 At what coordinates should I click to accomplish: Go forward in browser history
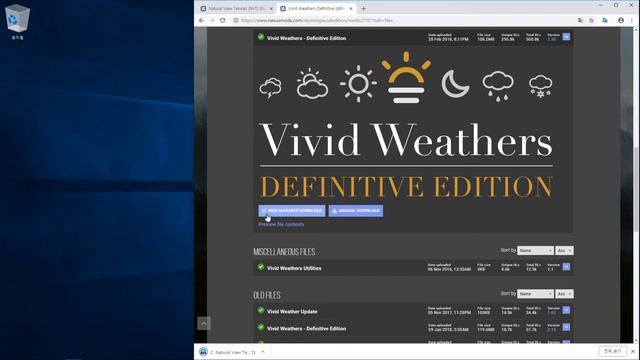click(212, 20)
